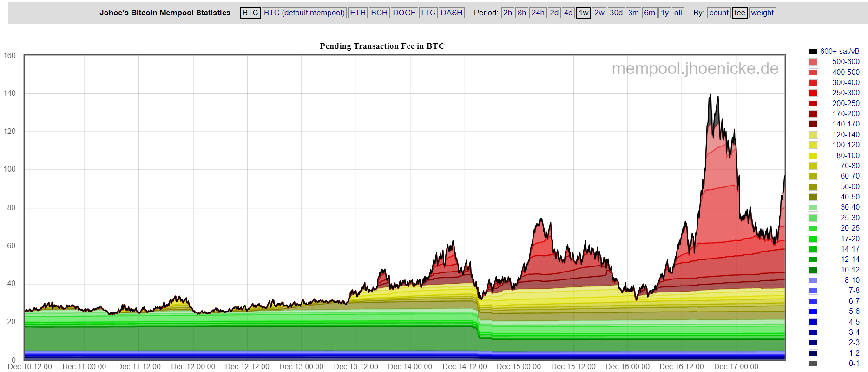Toggle the 70-80 legend swatch
868x372 pixels.
813,166
